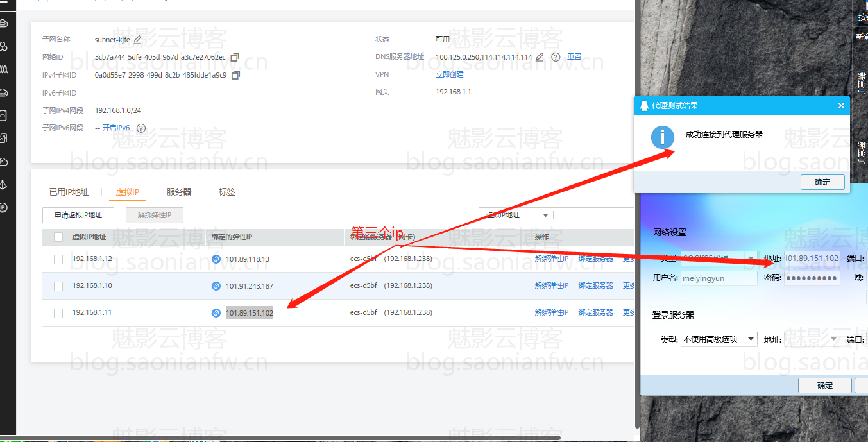Click 绑定服务器 link in row 192.168.1.10
The height and width of the screenshot is (442, 868).
(596, 285)
